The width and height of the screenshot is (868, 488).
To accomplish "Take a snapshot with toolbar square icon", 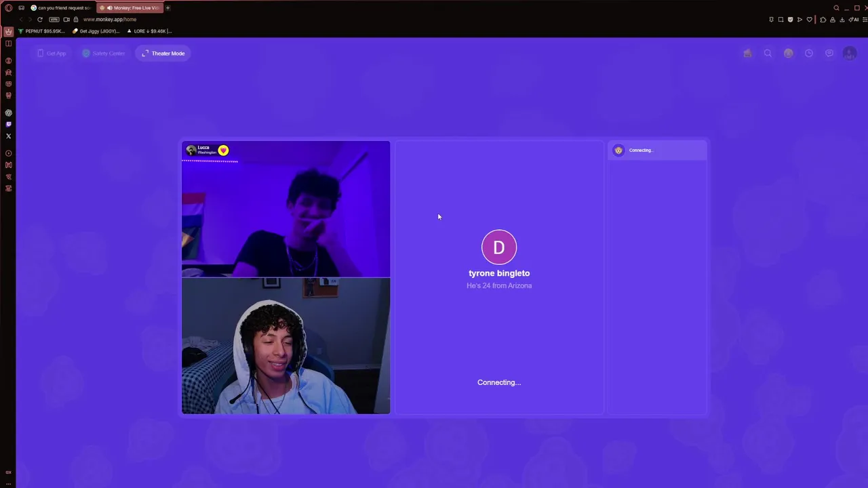I will (781, 20).
